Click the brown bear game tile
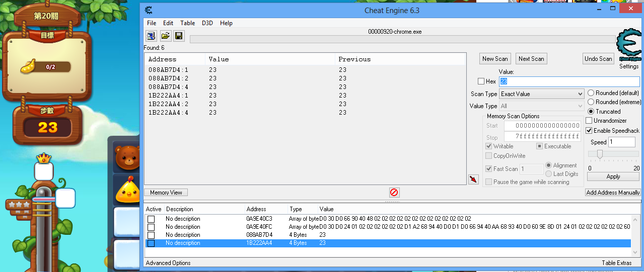This screenshot has height=272, width=644. point(127,156)
